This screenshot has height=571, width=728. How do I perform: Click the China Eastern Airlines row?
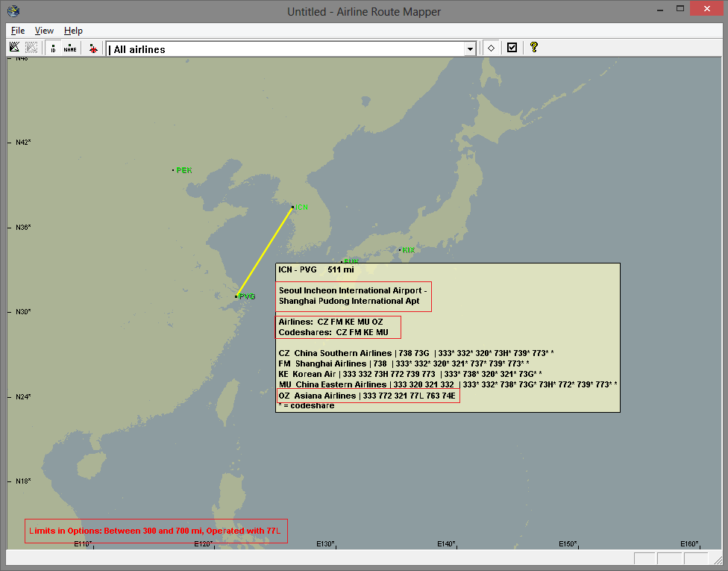pos(448,384)
